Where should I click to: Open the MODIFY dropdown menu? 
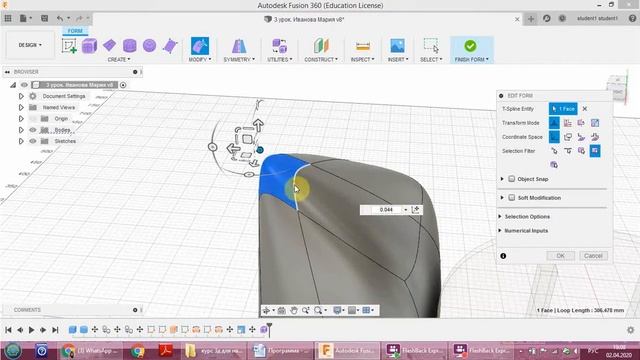[200, 60]
